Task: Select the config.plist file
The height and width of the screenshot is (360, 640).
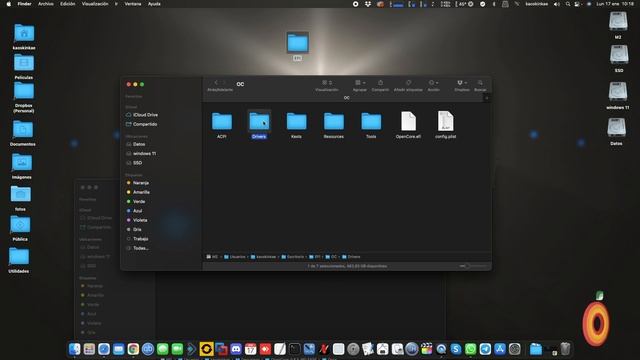Action: (x=445, y=121)
